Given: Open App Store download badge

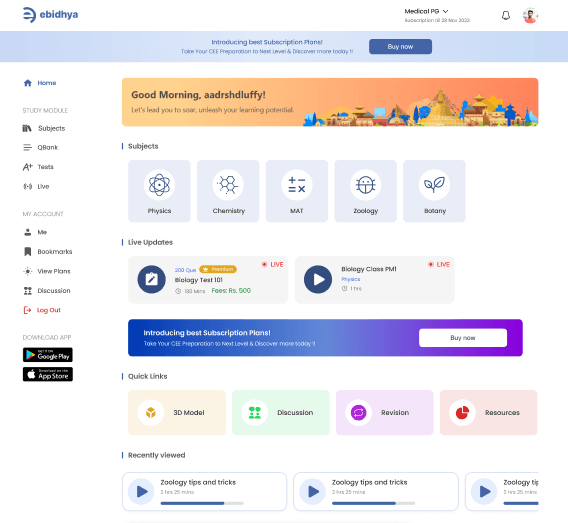Looking at the screenshot, I should coord(48,375).
